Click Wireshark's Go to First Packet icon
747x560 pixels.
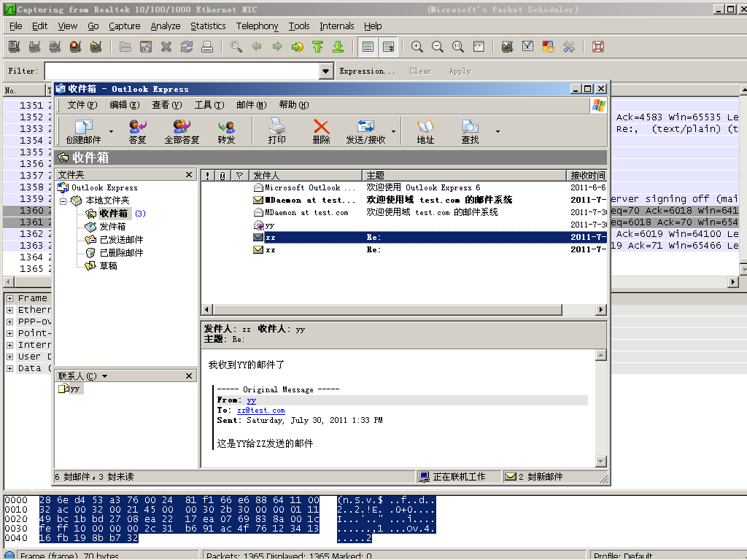[x=318, y=47]
